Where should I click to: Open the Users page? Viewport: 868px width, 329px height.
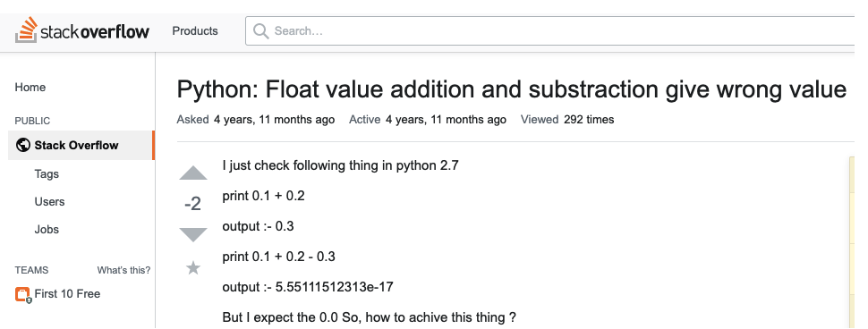[x=49, y=201]
